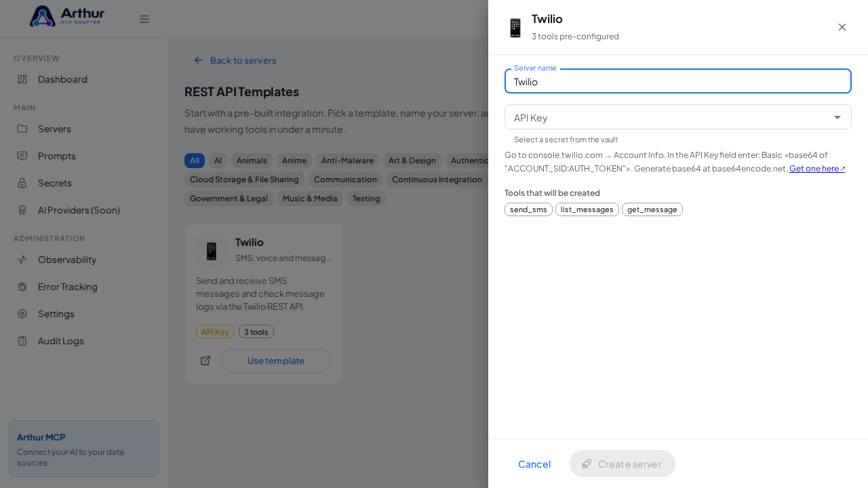Click the Observability pulse icon

(22, 260)
